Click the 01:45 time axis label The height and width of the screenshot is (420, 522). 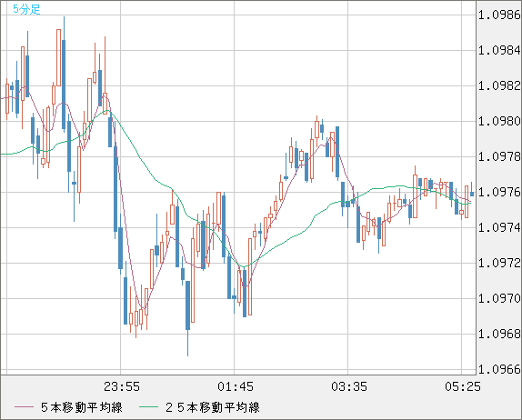[x=236, y=386]
